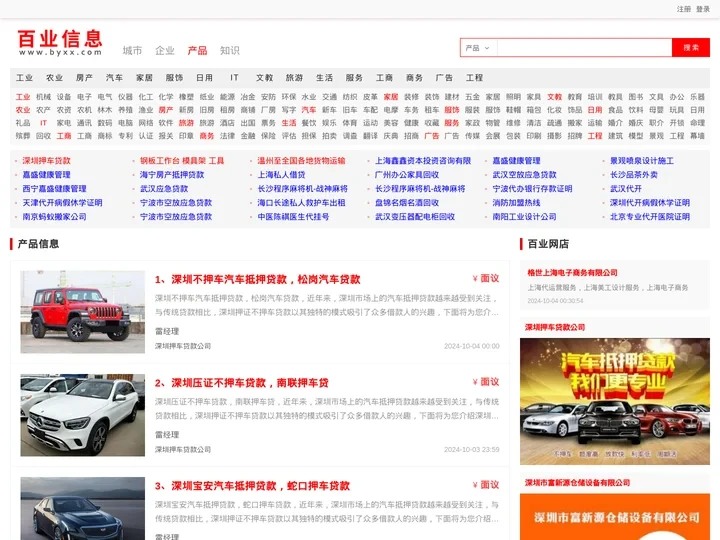The width and height of the screenshot is (720, 540).
Task: Click the 汽车抵押贷款 banner image
Action: 615,401
